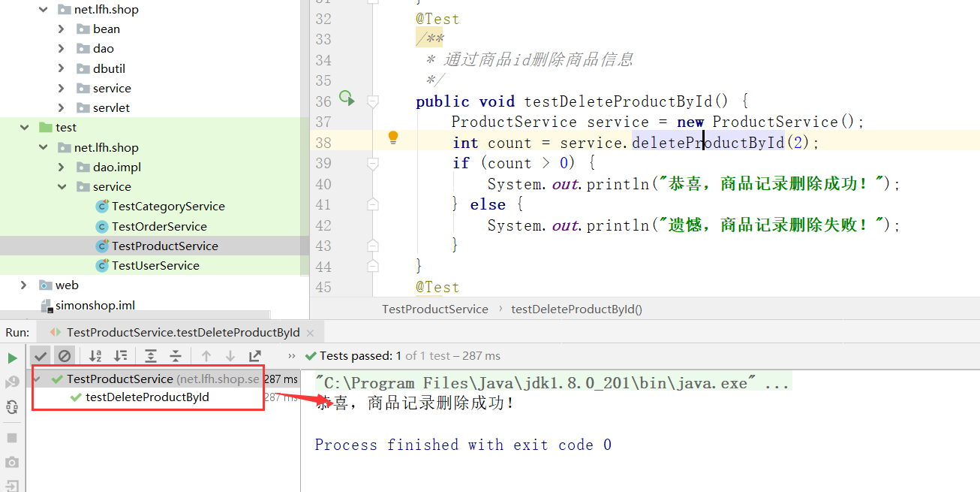Click Expand All in test toolbar

coord(151,355)
